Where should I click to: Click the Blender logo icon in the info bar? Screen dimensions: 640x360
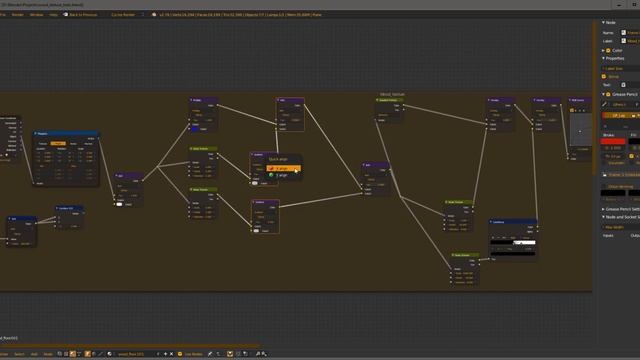pyautogui.click(x=154, y=15)
